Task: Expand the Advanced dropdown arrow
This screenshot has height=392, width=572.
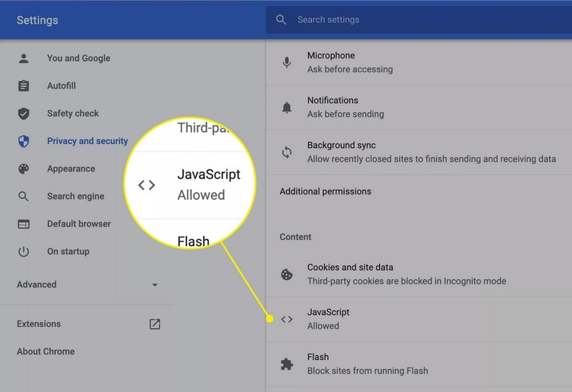Action: 155,284
